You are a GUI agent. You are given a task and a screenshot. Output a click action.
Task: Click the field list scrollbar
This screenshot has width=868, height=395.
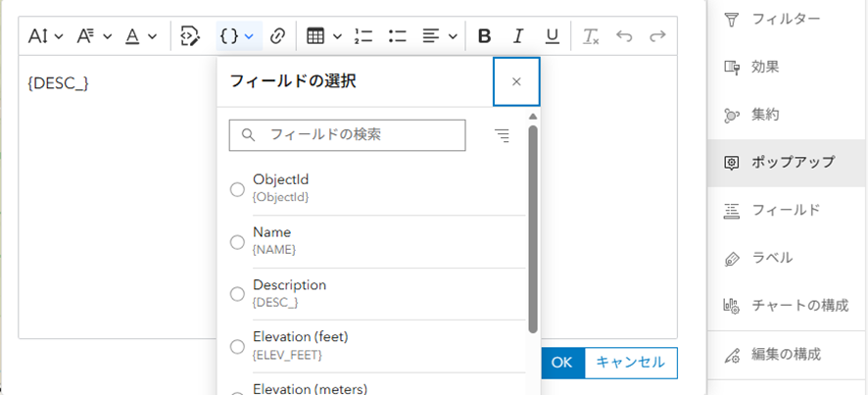(x=533, y=228)
